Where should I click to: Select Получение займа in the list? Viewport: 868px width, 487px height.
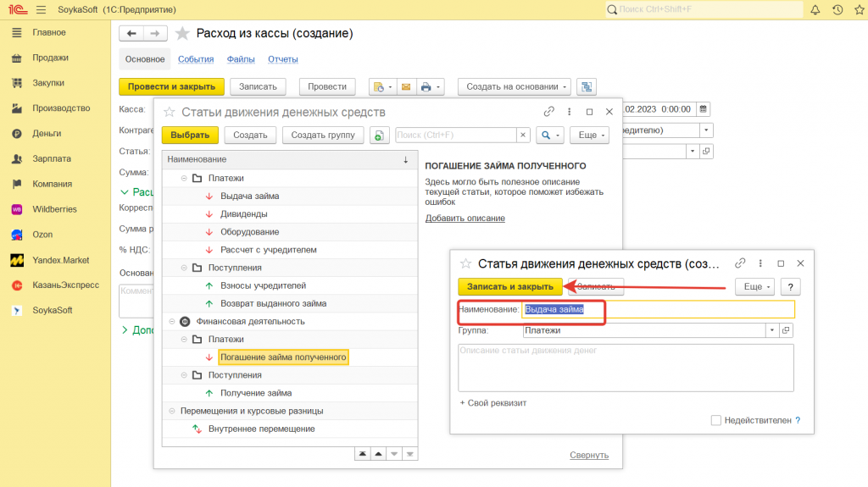[x=256, y=393]
